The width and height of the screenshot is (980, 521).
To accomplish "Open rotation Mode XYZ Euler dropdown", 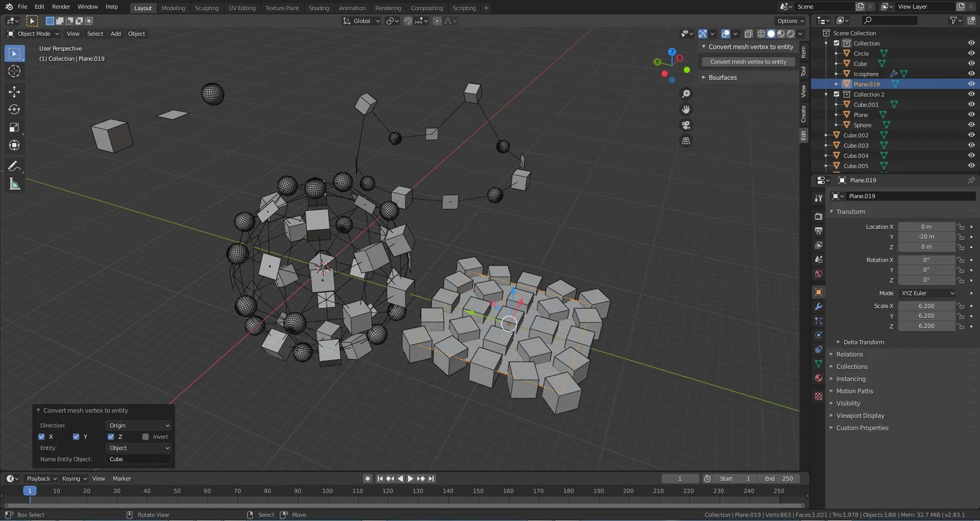I will [927, 294].
